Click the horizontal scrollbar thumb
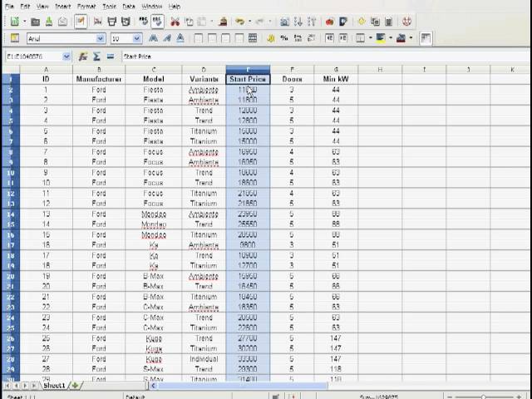 pos(243,386)
